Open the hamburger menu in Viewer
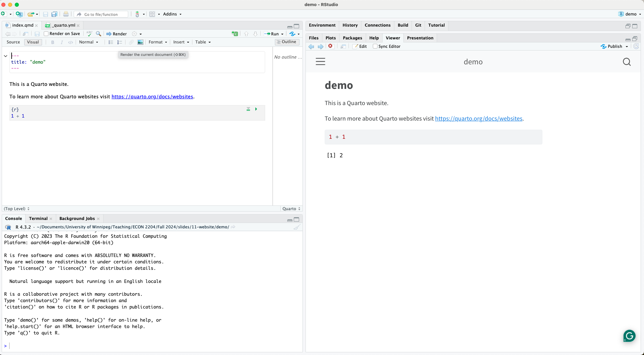The image size is (644, 355). click(x=320, y=62)
